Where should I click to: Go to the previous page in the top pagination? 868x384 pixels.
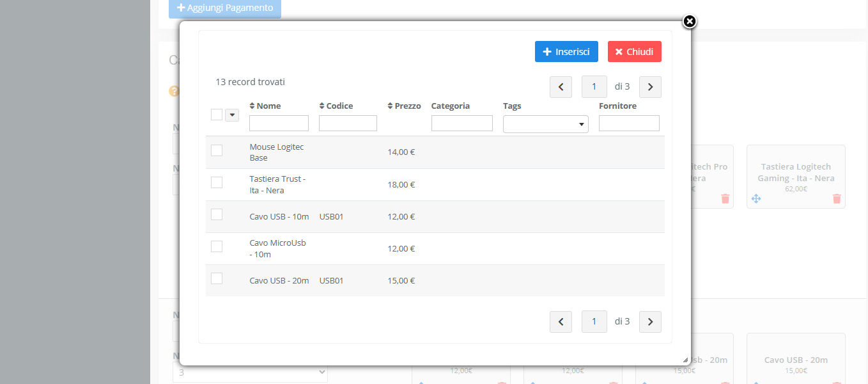[561, 87]
